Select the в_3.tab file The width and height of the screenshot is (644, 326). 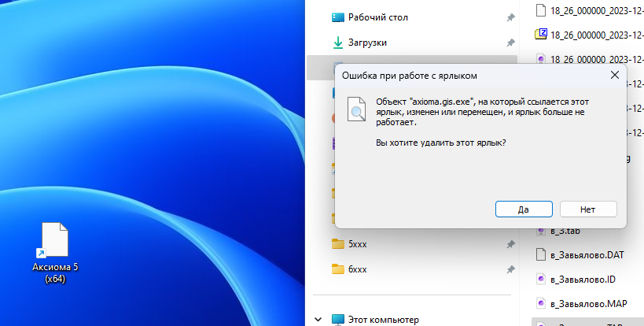coord(565,231)
